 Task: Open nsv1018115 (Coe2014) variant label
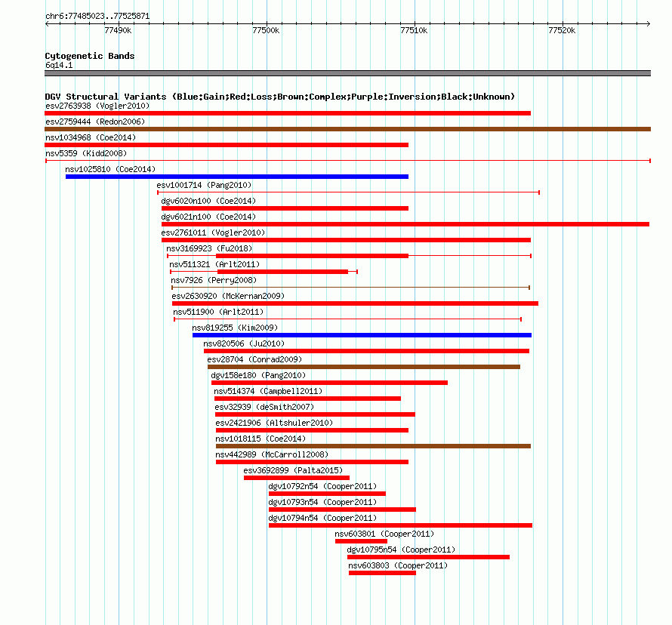(260, 439)
